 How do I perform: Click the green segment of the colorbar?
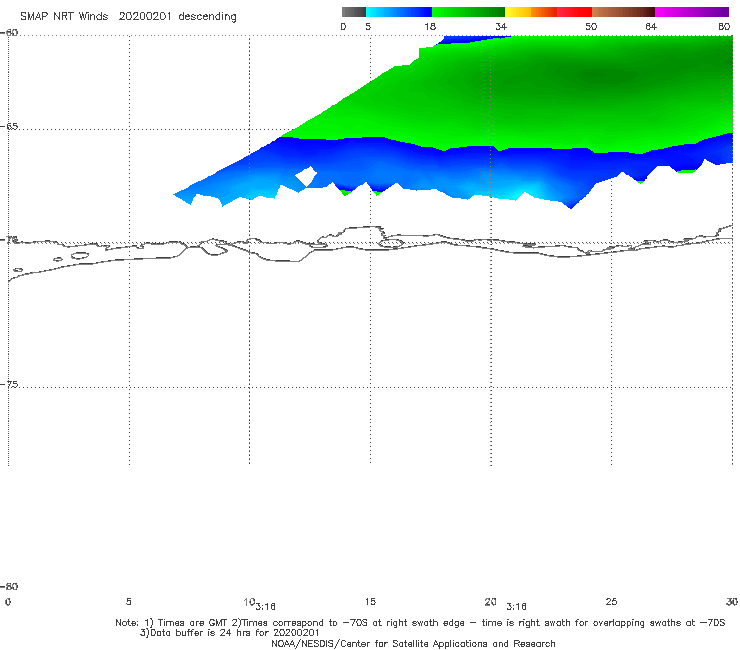click(x=468, y=12)
